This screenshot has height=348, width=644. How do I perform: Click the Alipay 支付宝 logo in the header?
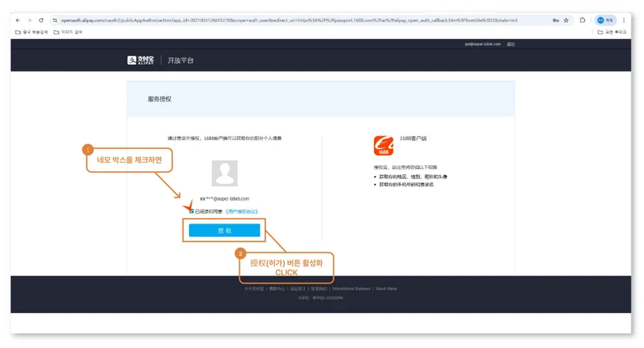coord(141,61)
